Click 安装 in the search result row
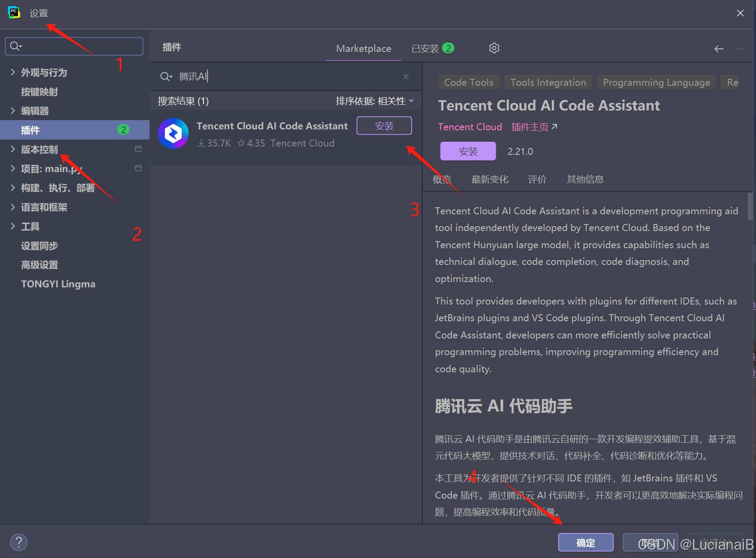The width and height of the screenshot is (756, 558). (x=384, y=126)
